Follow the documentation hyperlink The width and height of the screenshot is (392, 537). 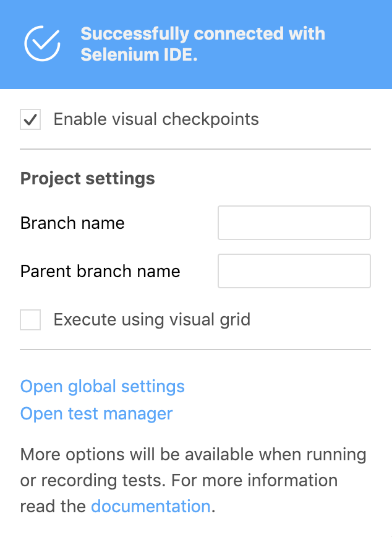151,507
